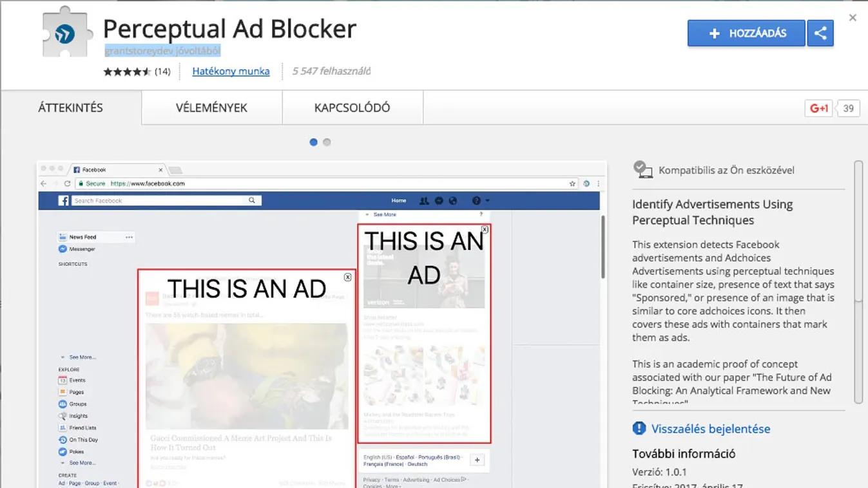Expand See More under the Explore list
This screenshot has height=488, width=868.
click(79, 464)
